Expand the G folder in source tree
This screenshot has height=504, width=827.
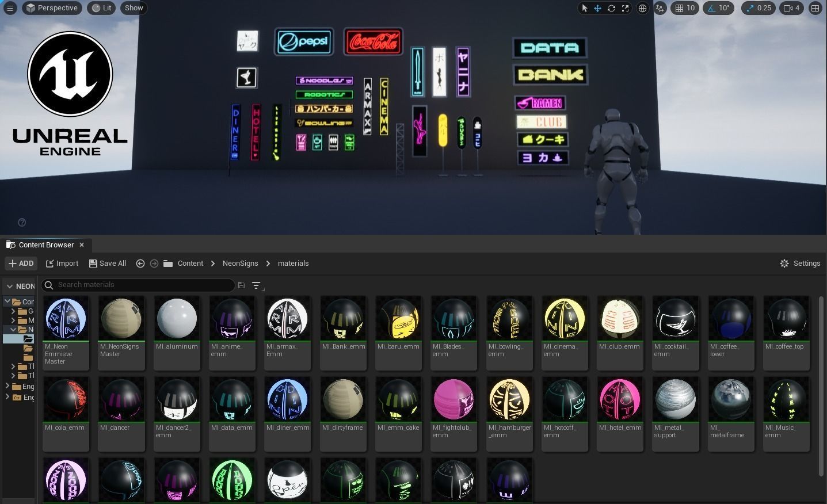[x=13, y=311]
